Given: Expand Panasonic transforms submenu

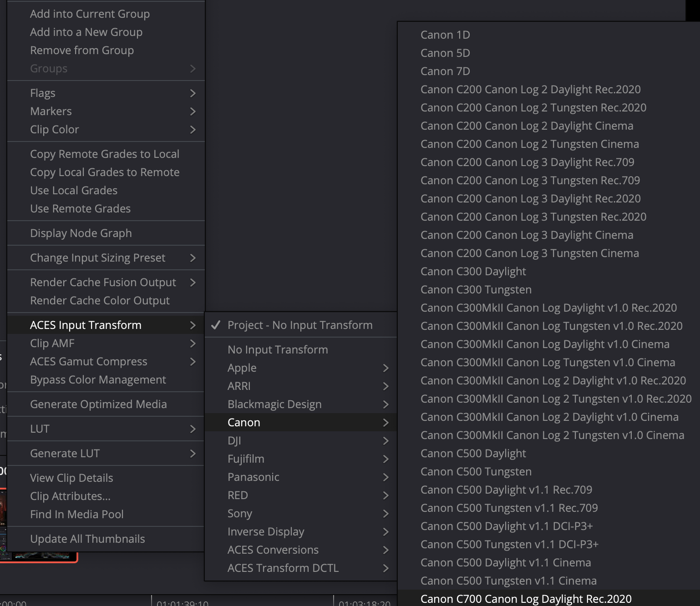Looking at the screenshot, I should coord(301,477).
